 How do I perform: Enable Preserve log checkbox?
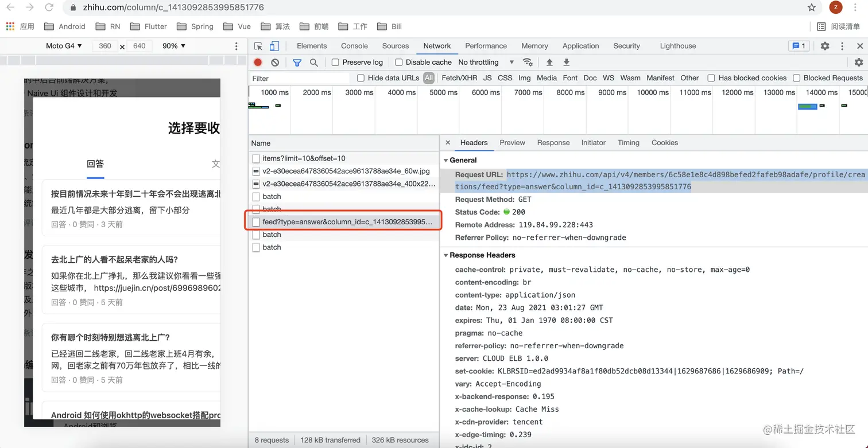pos(336,63)
